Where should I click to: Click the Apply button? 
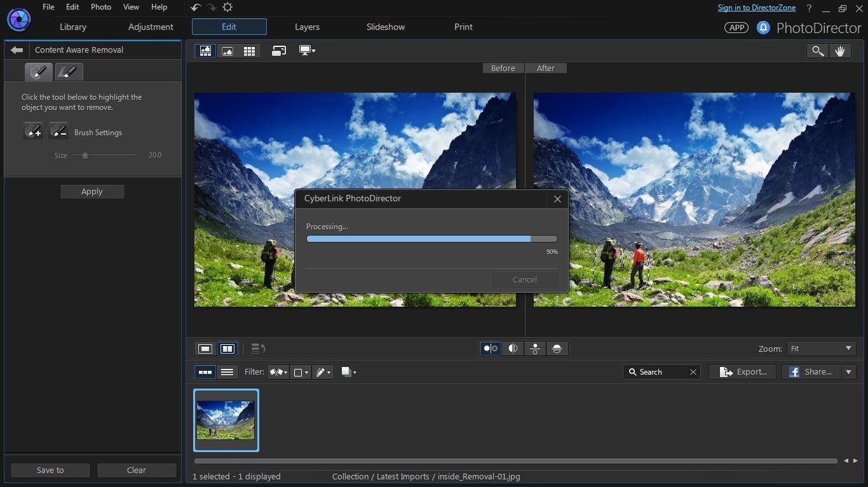[x=92, y=192]
